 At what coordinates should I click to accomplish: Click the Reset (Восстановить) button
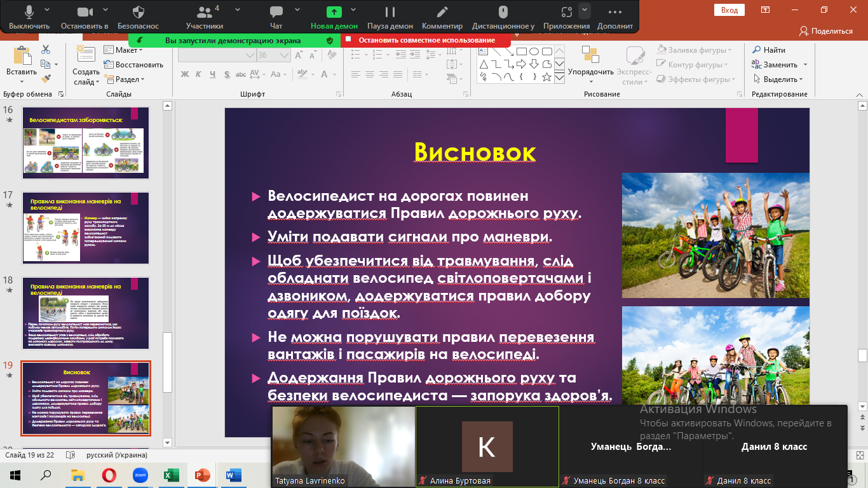coord(133,65)
